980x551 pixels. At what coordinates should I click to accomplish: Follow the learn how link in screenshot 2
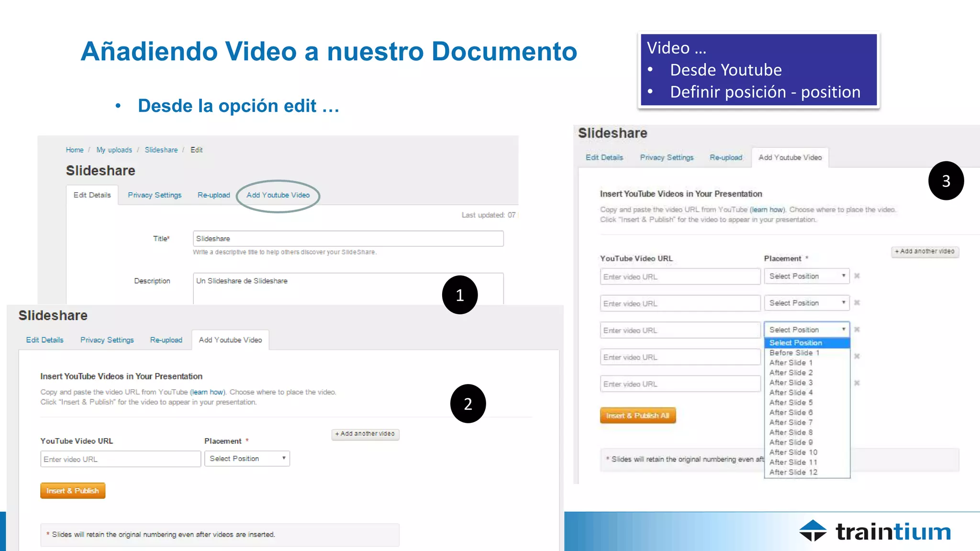pos(208,392)
